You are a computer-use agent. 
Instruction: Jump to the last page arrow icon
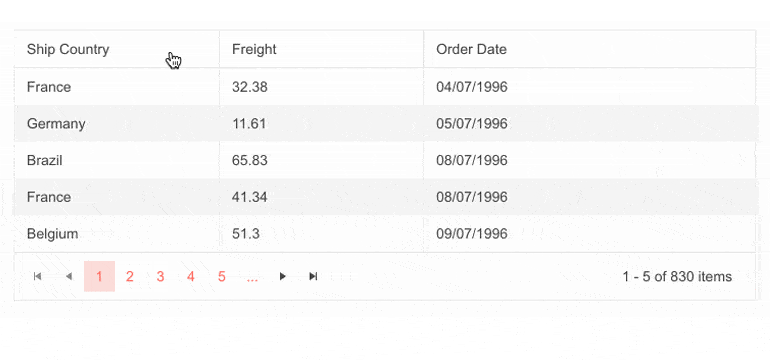click(x=313, y=277)
